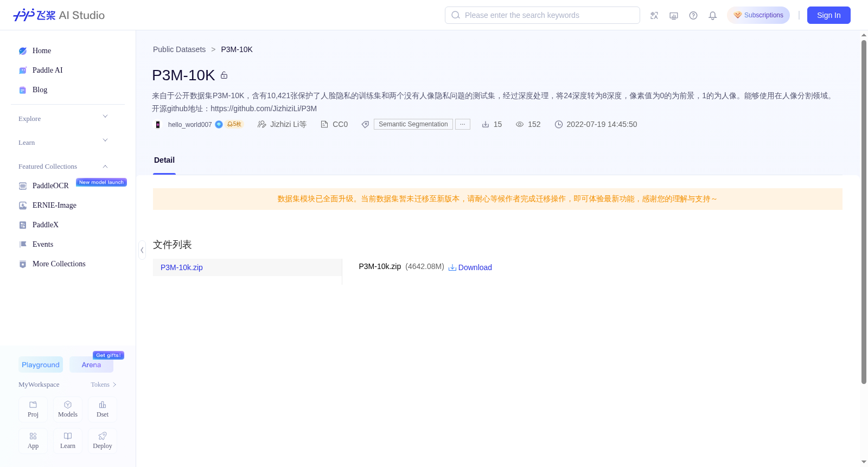The width and height of the screenshot is (868, 467).
Task: Show more tags with the ellipsis button
Action: pyautogui.click(x=463, y=124)
